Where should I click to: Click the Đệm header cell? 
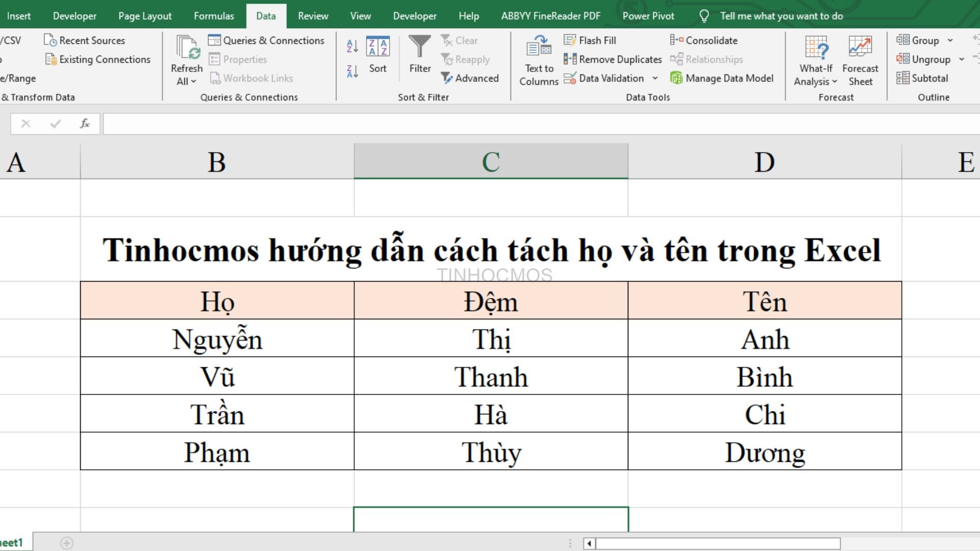[491, 300]
